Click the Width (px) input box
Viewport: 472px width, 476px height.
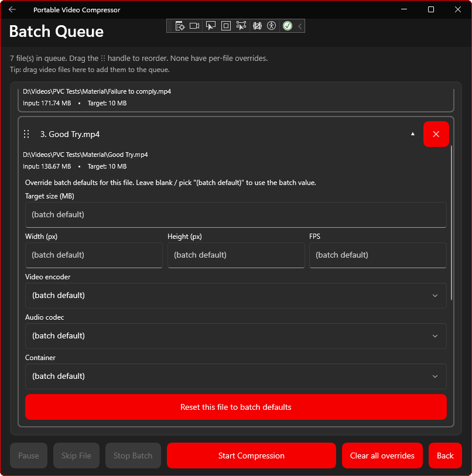coord(94,255)
